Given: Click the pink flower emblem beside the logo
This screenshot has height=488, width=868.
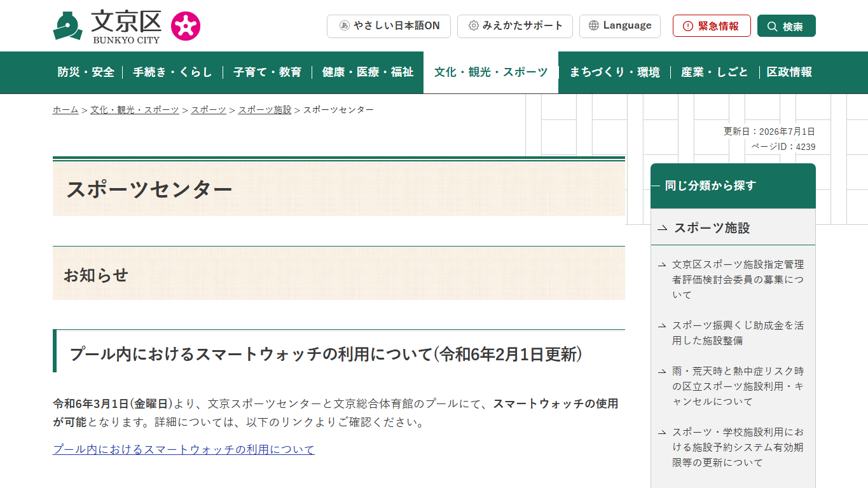Looking at the screenshot, I should tap(186, 26).
